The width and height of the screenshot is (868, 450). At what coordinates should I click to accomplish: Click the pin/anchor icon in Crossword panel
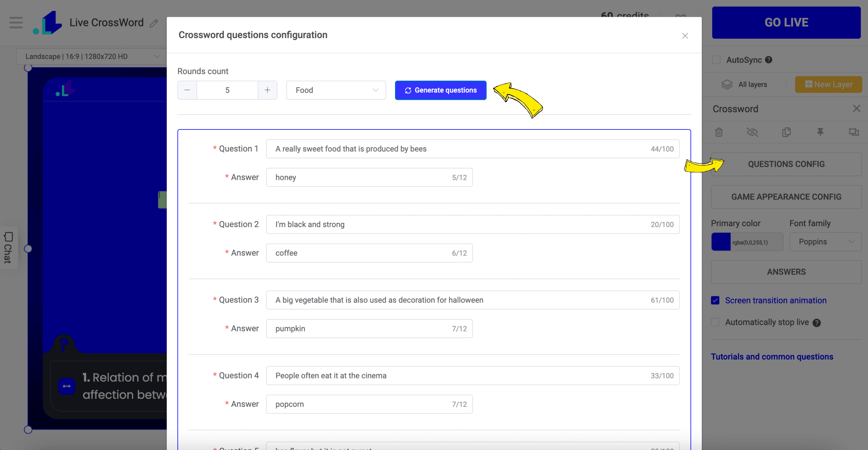click(x=819, y=132)
